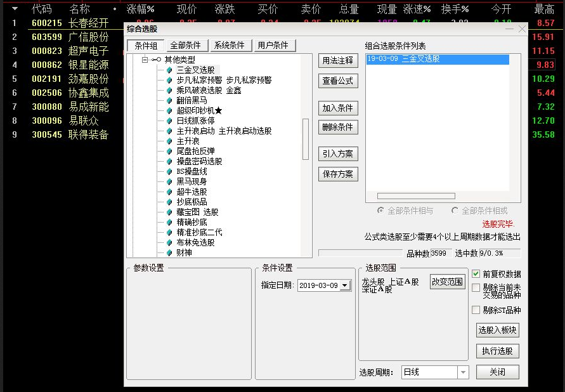Click the formula icon beside 三金叉选股

point(169,70)
